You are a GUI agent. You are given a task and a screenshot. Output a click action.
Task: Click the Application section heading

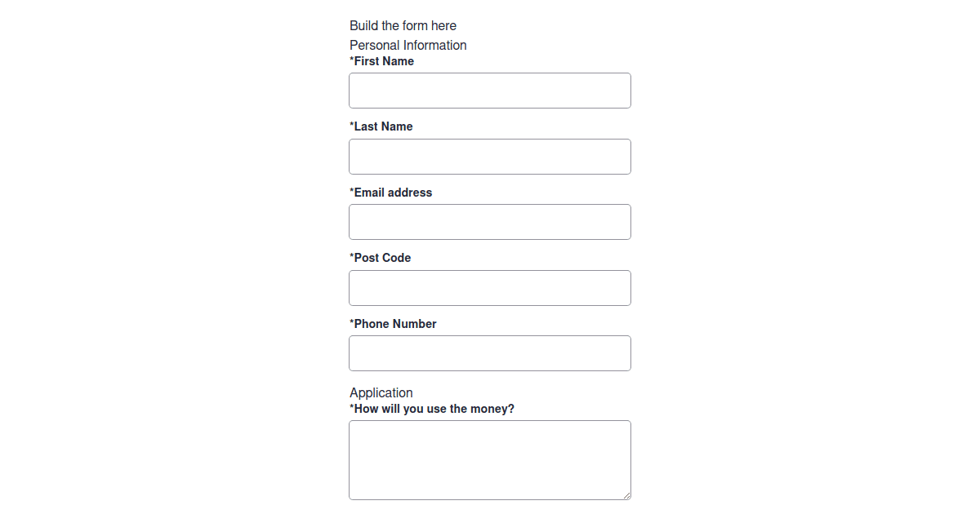click(x=381, y=392)
